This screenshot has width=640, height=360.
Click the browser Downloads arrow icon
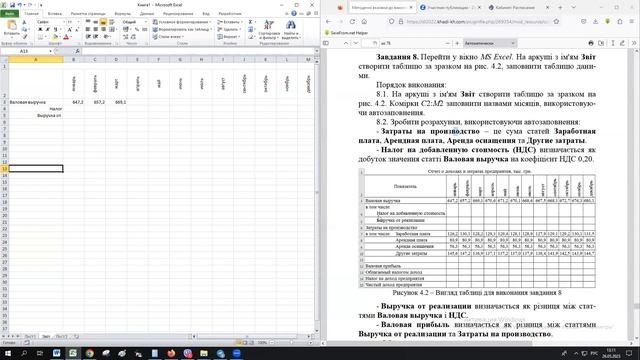(x=595, y=22)
